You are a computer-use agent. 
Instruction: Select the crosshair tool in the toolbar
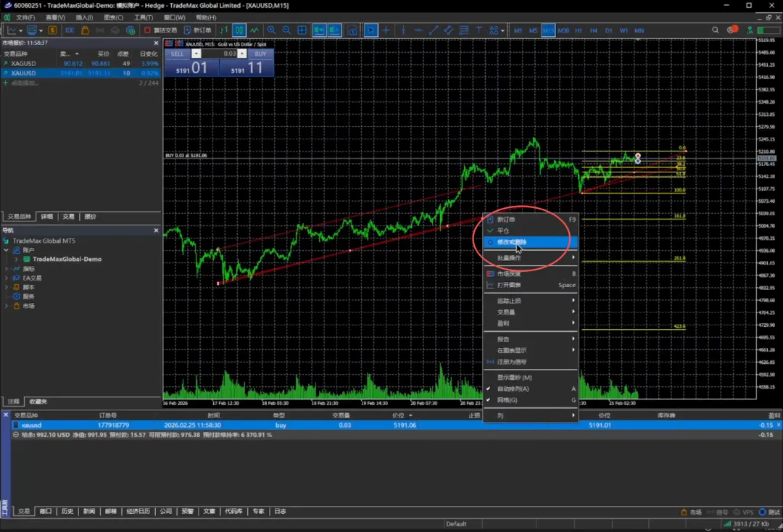tap(386, 30)
